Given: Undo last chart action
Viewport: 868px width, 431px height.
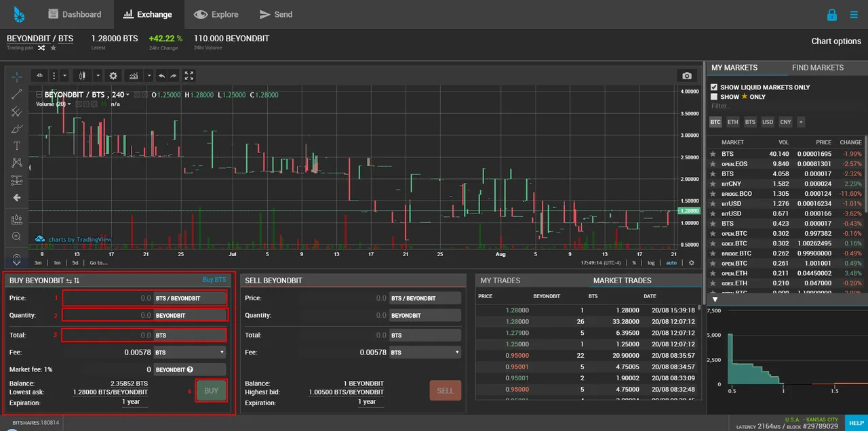Looking at the screenshot, I should click(161, 76).
